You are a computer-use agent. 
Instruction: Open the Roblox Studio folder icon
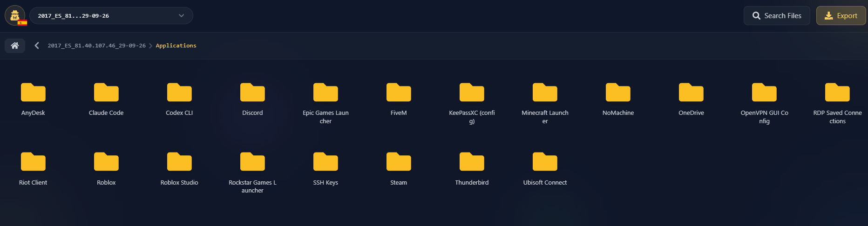(179, 161)
